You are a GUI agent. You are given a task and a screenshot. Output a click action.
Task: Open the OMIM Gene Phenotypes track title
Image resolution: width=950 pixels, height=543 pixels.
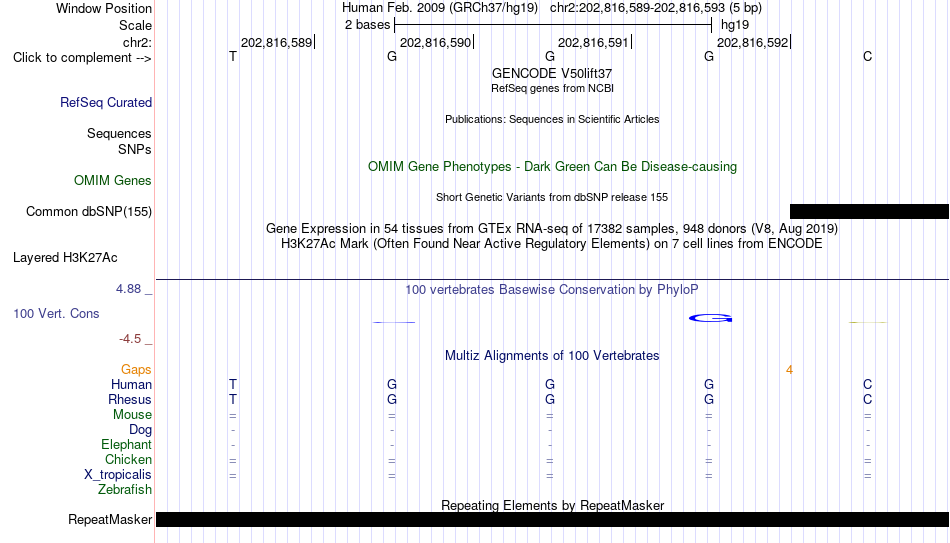(x=553, y=167)
